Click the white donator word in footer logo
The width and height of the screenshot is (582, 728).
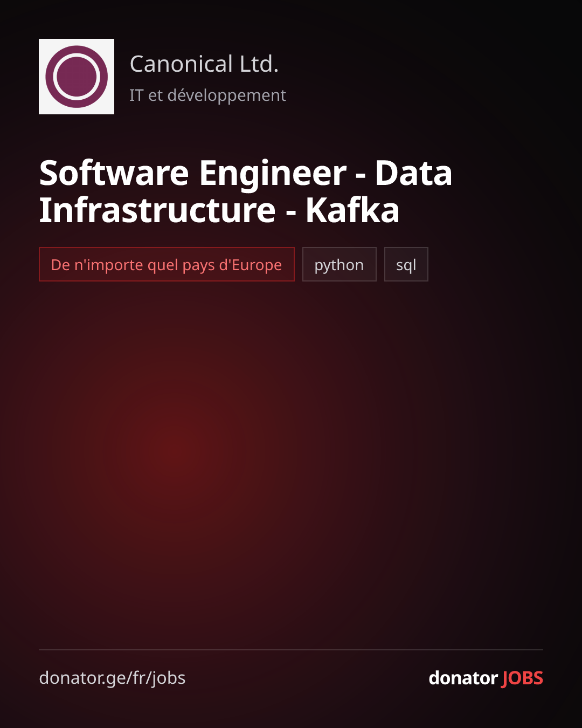(463, 678)
